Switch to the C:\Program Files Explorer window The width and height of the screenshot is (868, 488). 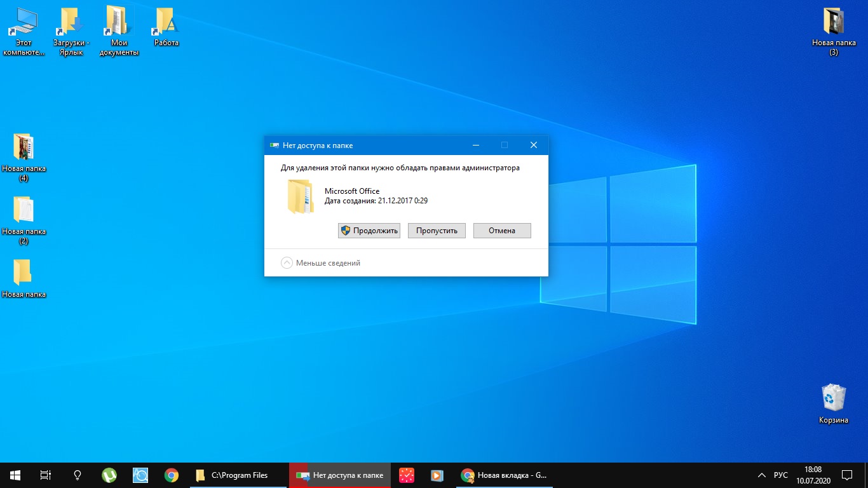(x=239, y=475)
